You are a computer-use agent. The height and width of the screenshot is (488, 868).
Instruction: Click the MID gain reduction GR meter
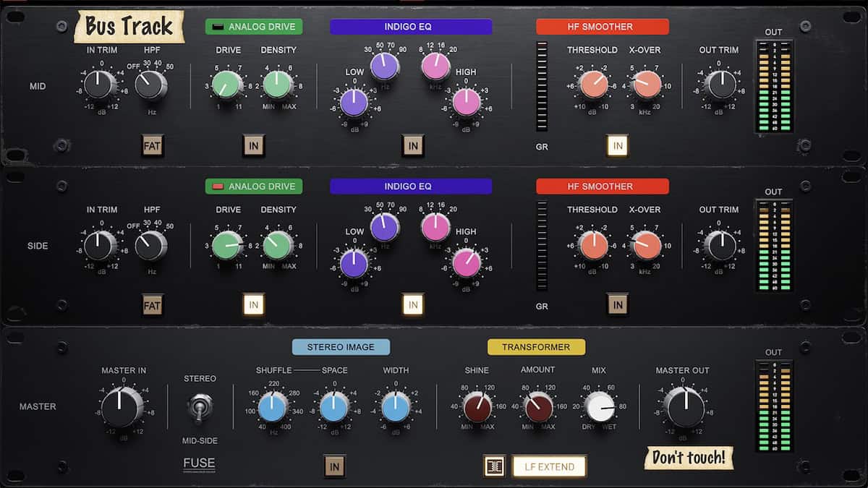point(542,86)
